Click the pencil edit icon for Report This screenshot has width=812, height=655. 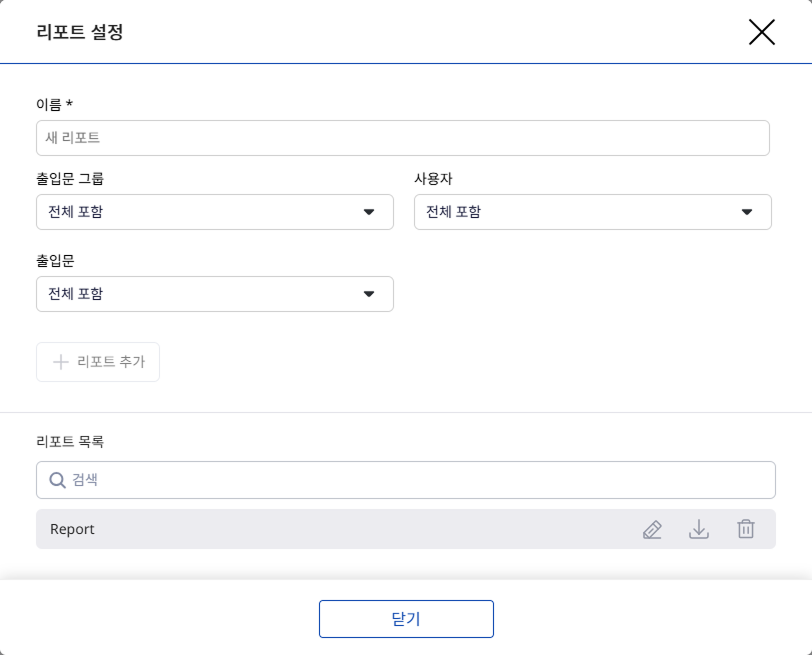pos(652,530)
